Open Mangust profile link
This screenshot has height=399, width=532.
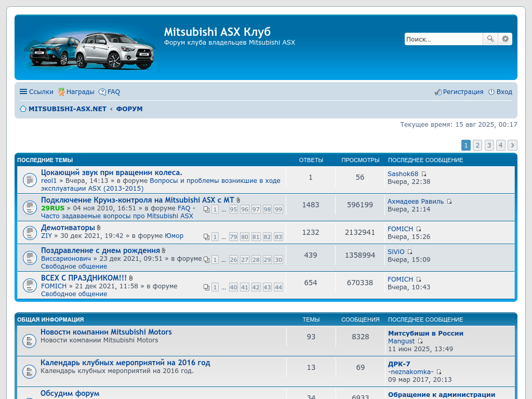[x=402, y=341]
